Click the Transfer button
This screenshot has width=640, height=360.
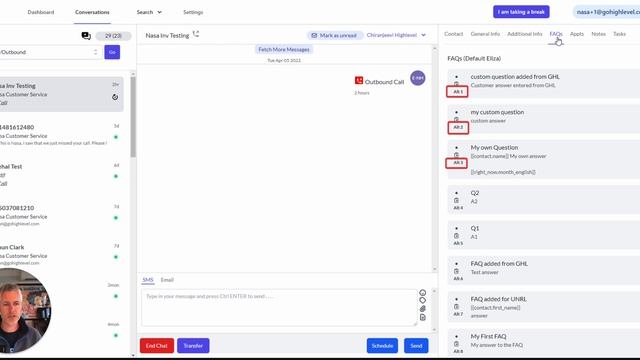[x=193, y=346]
